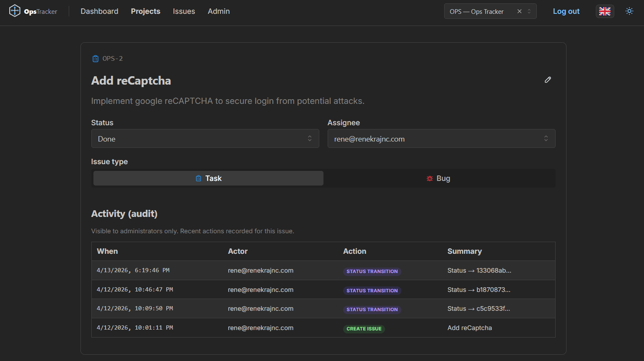This screenshot has width=644, height=361.
Task: Expand the OPS — Ops Tracker project selector
Action: coord(530,11)
